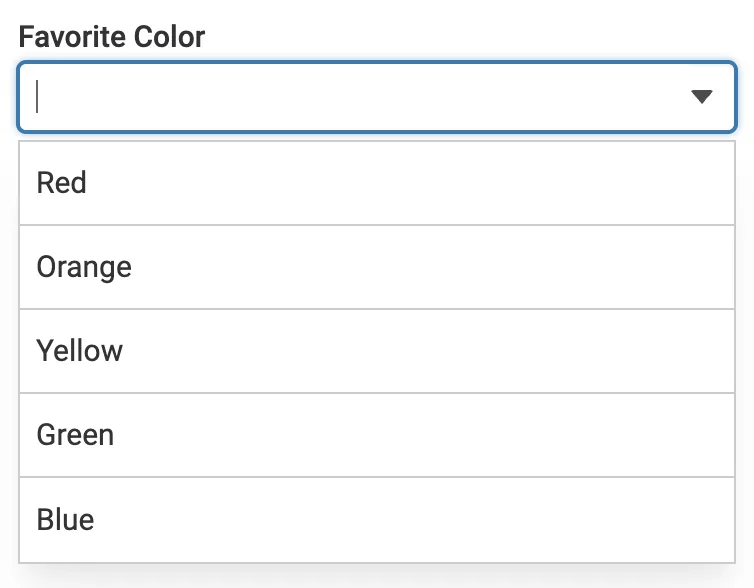Set Favorite Color to Green
Screen dimensions: 754x588
(377, 435)
